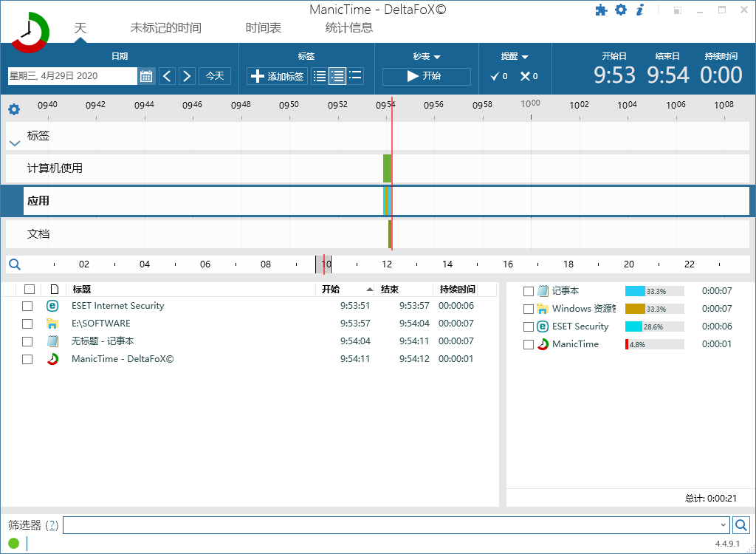The width and height of the screenshot is (756, 554).
Task: Toggle the select-all header checkbox
Action: coord(30,289)
